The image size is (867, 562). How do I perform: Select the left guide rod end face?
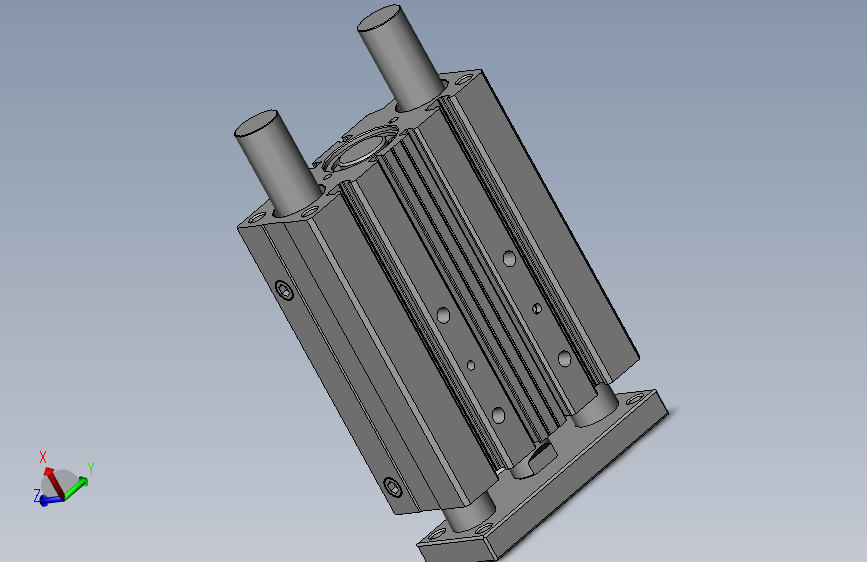[256, 123]
